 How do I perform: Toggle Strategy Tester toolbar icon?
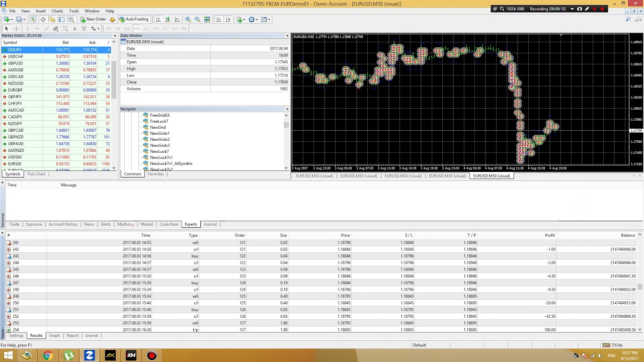tap(71, 19)
